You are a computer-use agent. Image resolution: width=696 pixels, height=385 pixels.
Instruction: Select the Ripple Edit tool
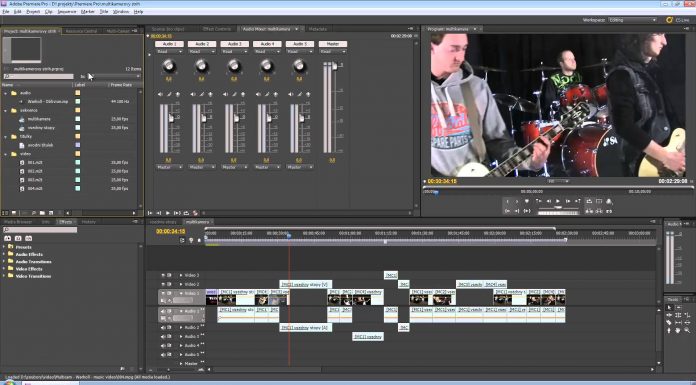(x=669, y=315)
